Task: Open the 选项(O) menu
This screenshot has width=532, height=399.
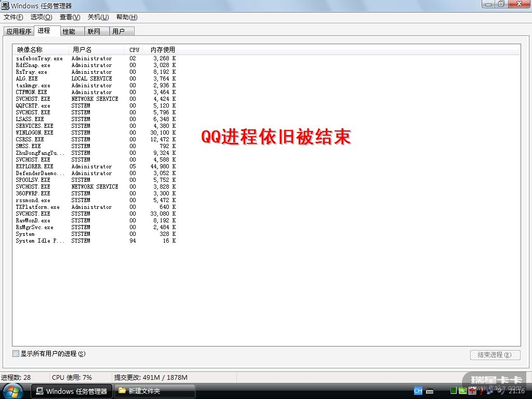Action: (42, 17)
